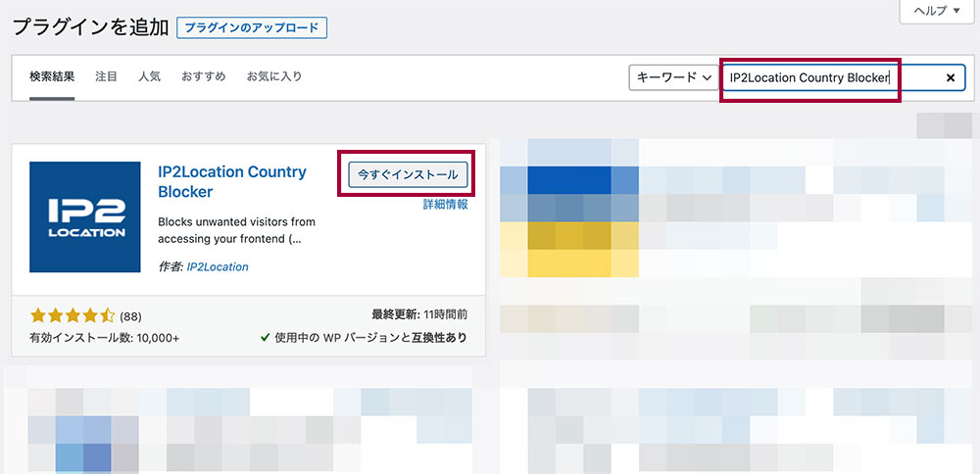Select the 人気 popular tab
The image size is (980, 474).
[149, 76]
